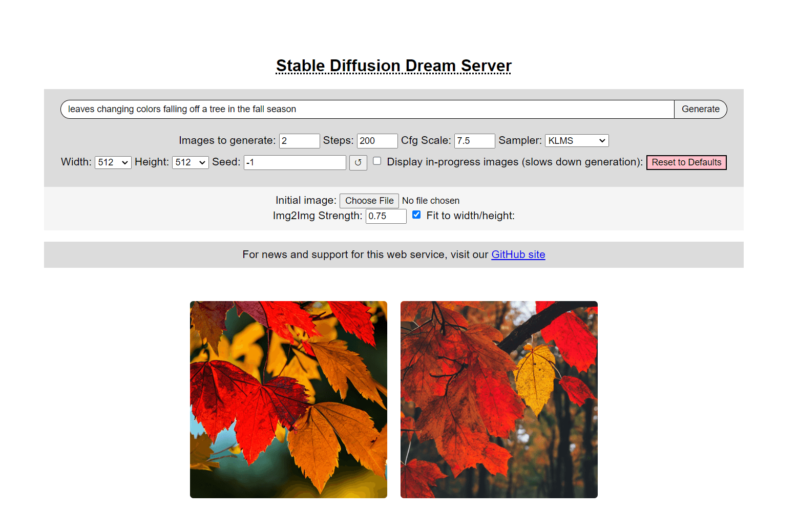Open the Sampler KLMS dropdown
This screenshot has height=532, width=798.
(x=577, y=140)
